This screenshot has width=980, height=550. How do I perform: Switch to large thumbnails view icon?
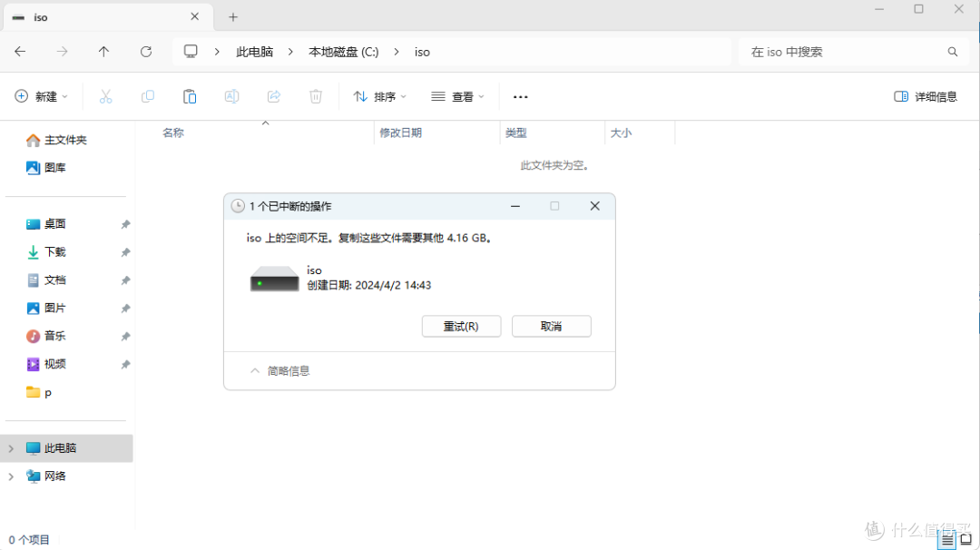tap(965, 539)
